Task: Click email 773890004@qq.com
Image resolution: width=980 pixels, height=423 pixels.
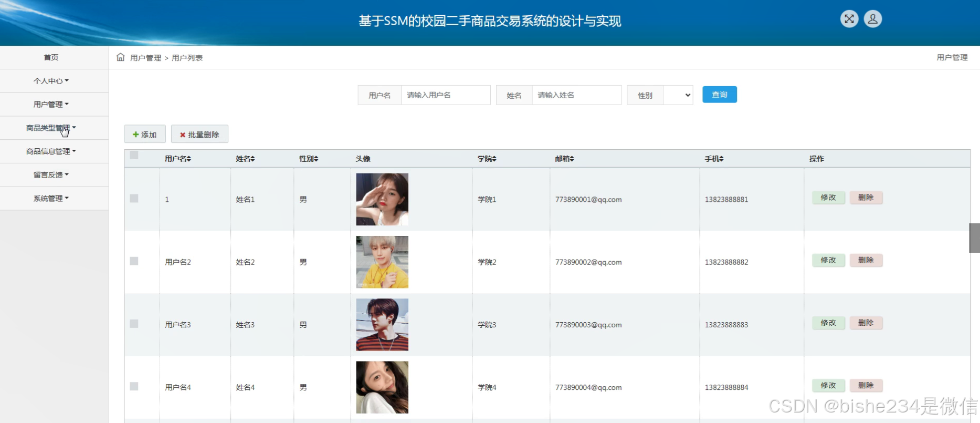Action: pos(588,387)
